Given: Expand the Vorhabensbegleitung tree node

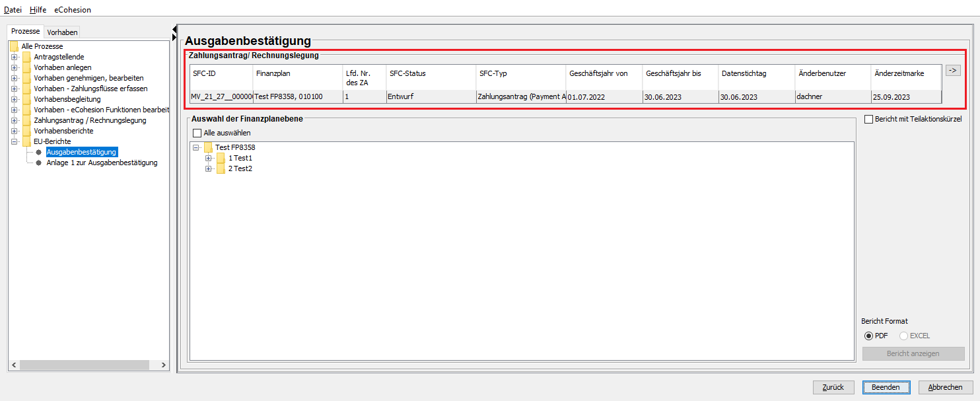Looking at the screenshot, I should [x=14, y=99].
